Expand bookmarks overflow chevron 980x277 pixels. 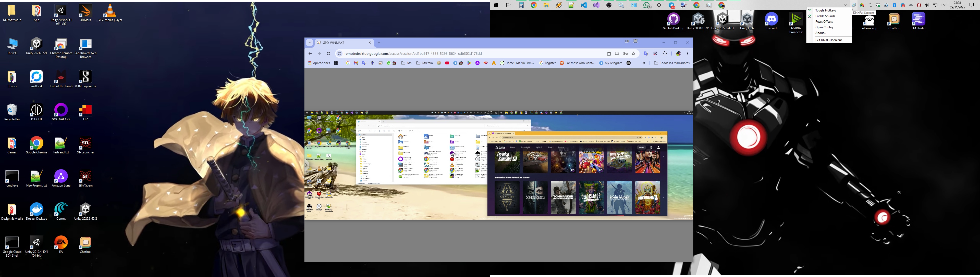[x=644, y=63]
